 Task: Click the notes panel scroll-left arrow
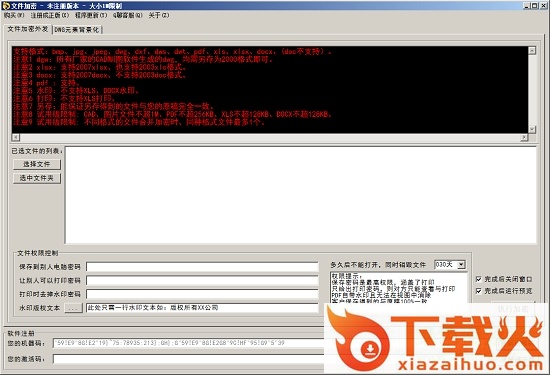tap(16, 137)
